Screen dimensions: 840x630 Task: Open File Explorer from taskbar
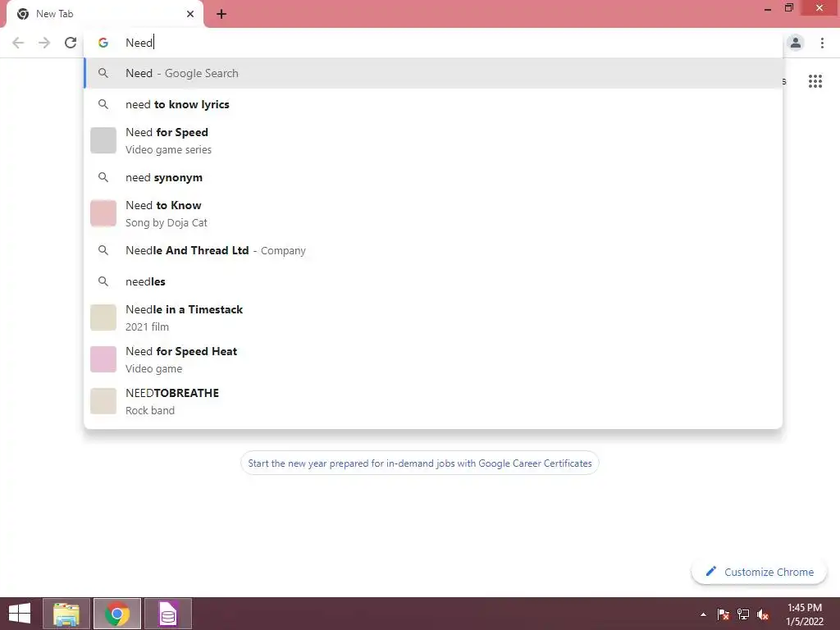(x=66, y=614)
